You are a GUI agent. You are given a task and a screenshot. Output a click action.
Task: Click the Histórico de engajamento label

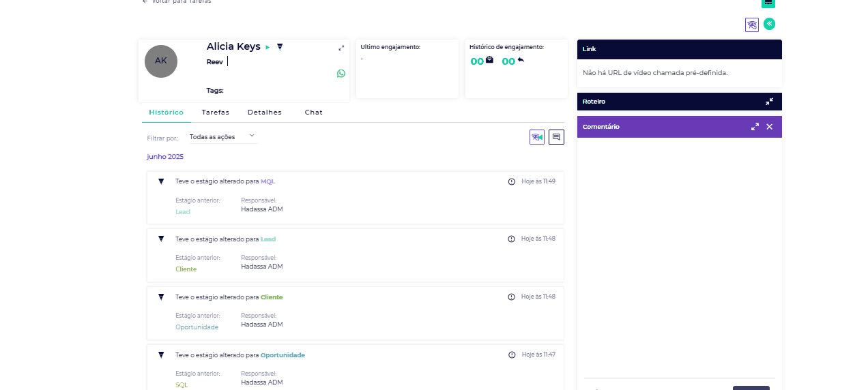(x=507, y=47)
